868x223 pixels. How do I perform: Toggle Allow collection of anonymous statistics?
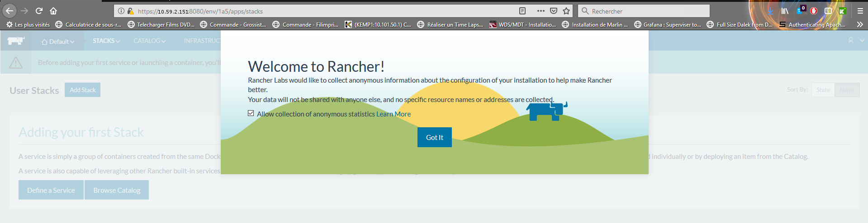coord(251,113)
